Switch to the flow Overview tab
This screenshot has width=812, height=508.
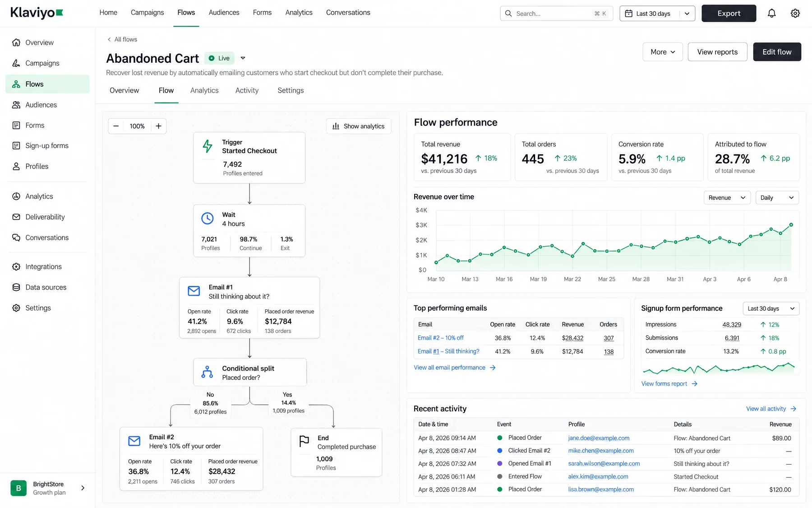click(125, 90)
